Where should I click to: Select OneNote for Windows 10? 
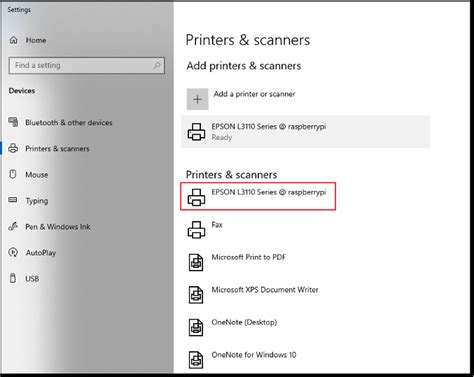coord(254,355)
